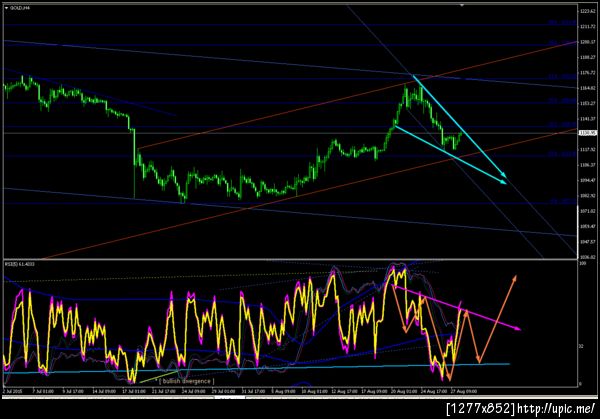Click the GOLD,H4 chart title dropdown triangle

pyautogui.click(x=6, y=8)
